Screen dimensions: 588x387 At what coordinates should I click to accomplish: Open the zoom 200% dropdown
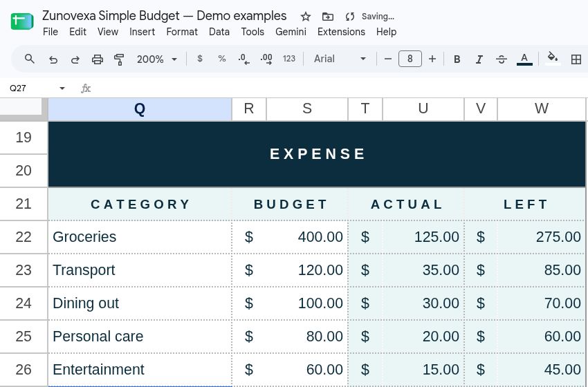[157, 59]
